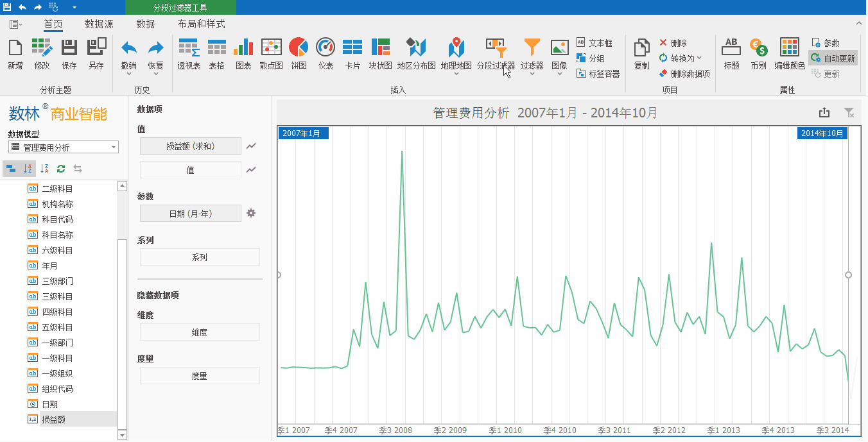Insert a treemap (块状图)
Viewport: 868px width, 442px height.
(x=380, y=54)
